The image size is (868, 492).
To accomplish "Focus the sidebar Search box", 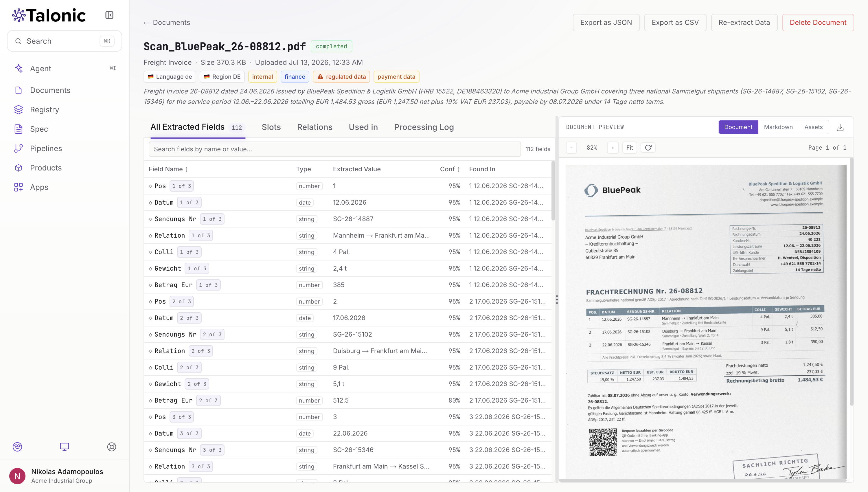I will click(x=65, y=41).
